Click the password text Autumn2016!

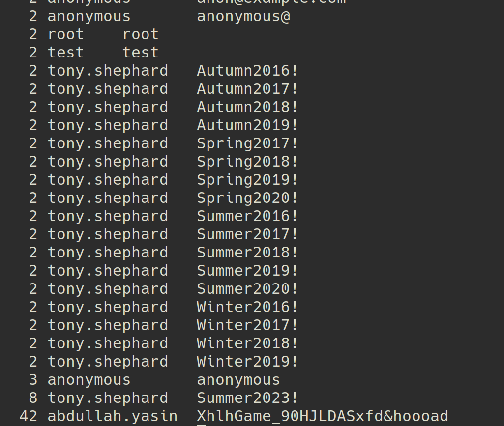(247, 71)
